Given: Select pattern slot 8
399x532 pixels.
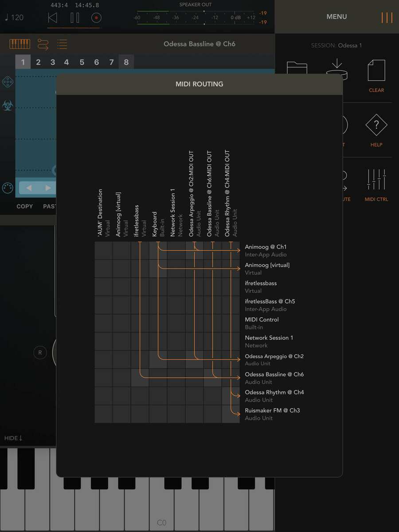Looking at the screenshot, I should (x=126, y=62).
